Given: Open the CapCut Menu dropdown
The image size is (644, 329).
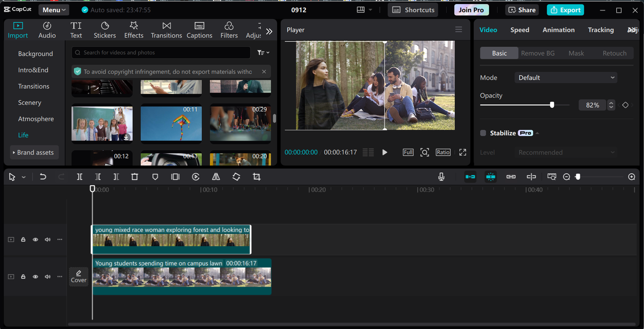Looking at the screenshot, I should pos(54,10).
